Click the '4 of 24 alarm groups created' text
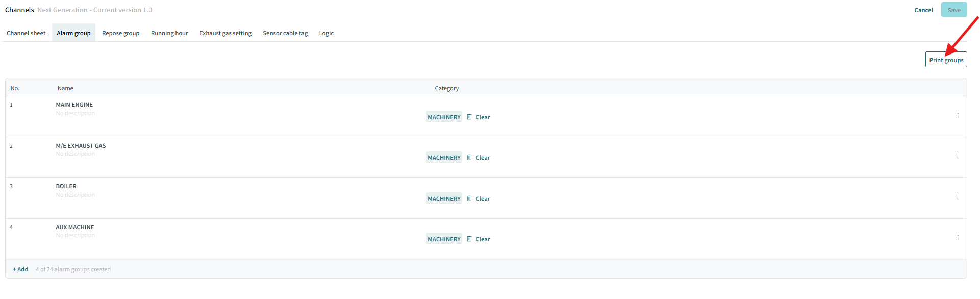The height and width of the screenshot is (299, 980). coord(73,269)
